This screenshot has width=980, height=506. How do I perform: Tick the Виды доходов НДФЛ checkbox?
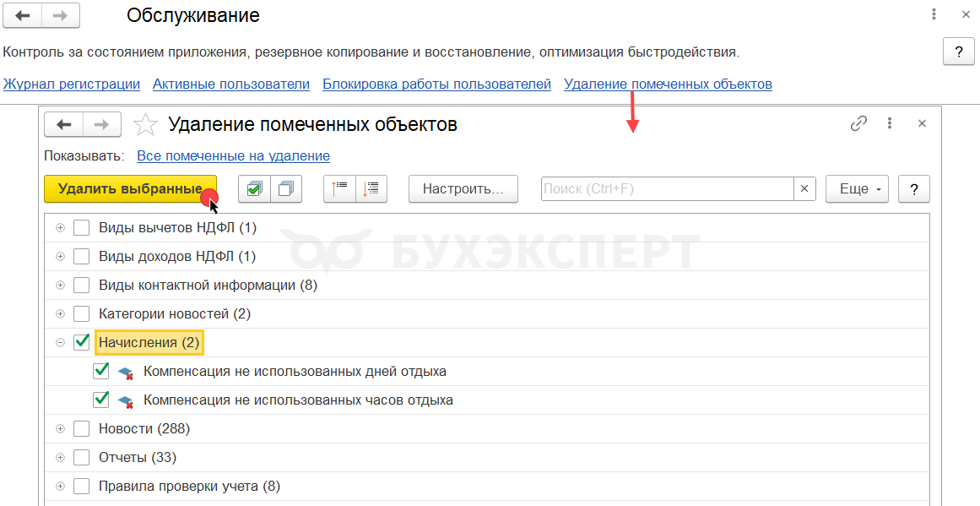click(81, 257)
